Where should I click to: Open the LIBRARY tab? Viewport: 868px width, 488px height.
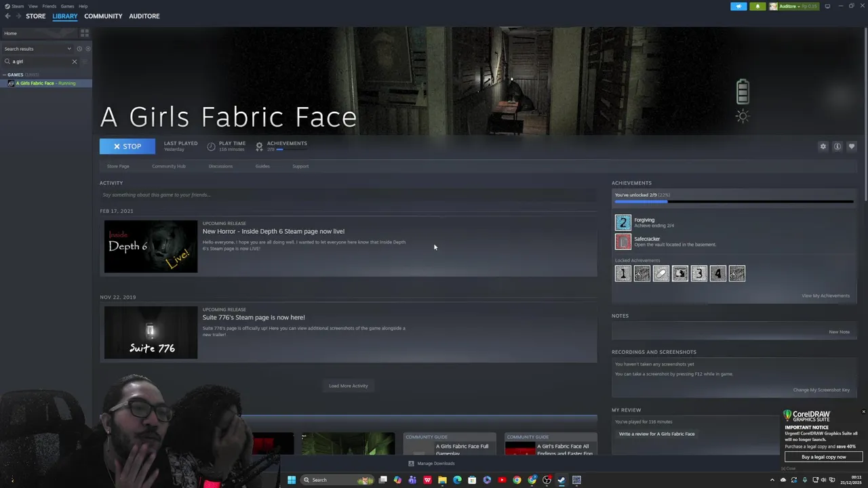(x=65, y=16)
